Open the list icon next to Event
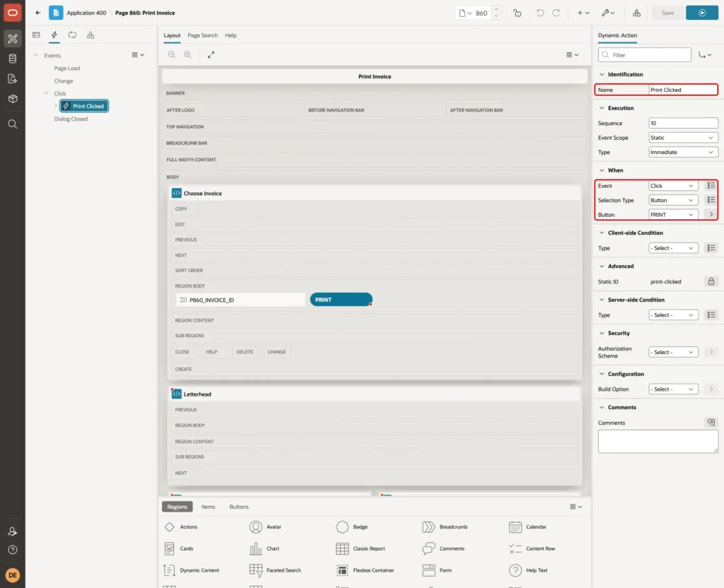The image size is (724, 588). [x=711, y=186]
